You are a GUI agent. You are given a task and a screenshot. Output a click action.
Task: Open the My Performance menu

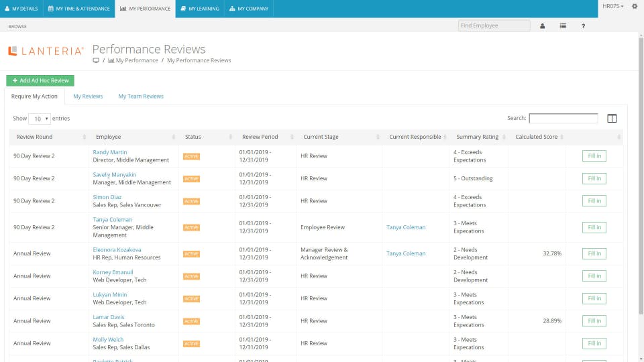[146, 9]
